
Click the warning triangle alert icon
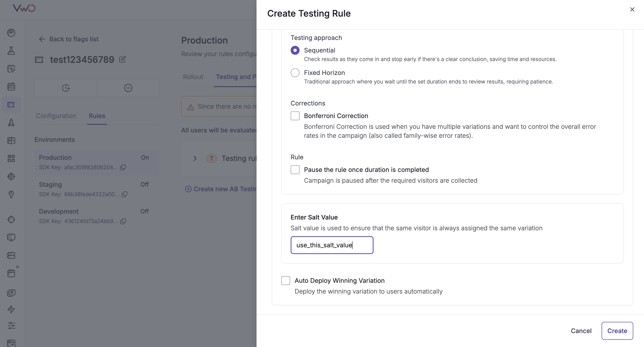tap(191, 107)
